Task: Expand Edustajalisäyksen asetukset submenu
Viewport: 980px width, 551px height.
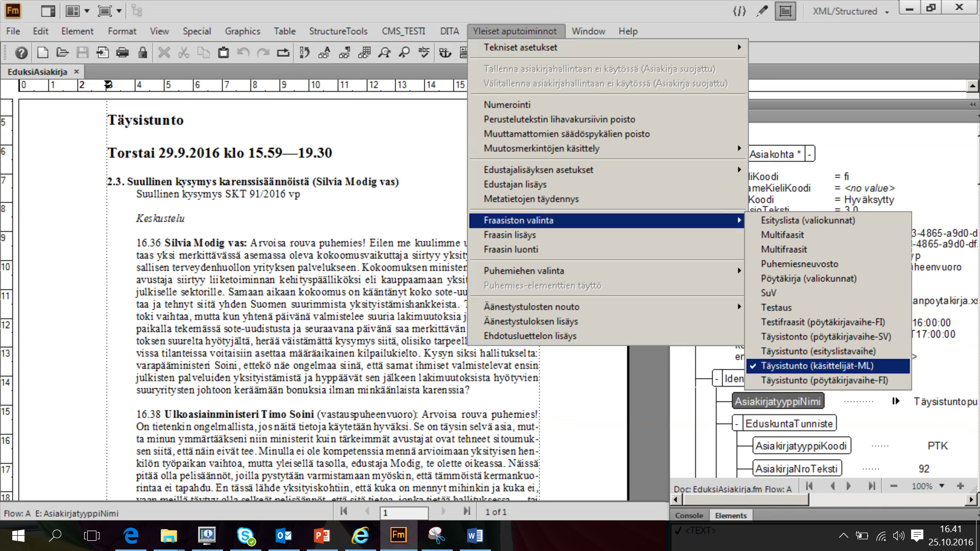Action: point(607,170)
